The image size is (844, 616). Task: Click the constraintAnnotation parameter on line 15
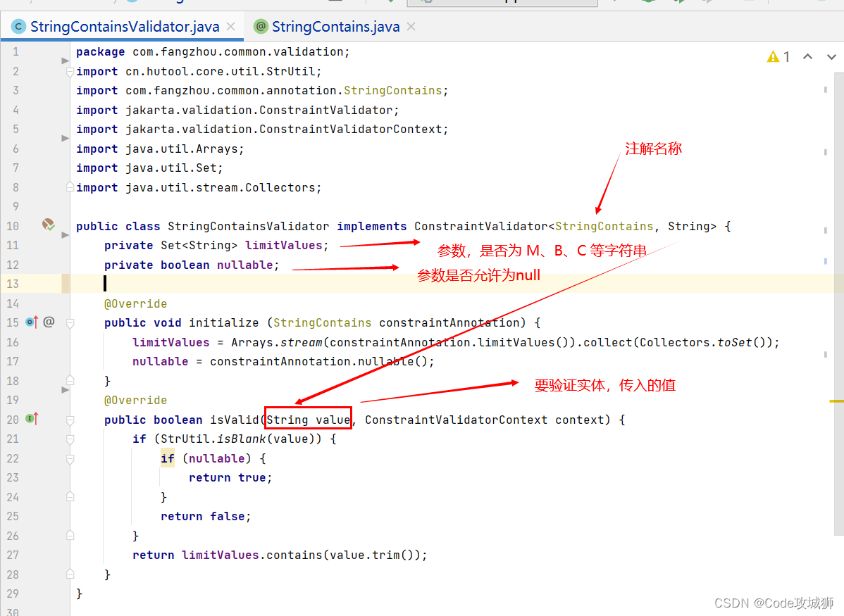point(449,323)
